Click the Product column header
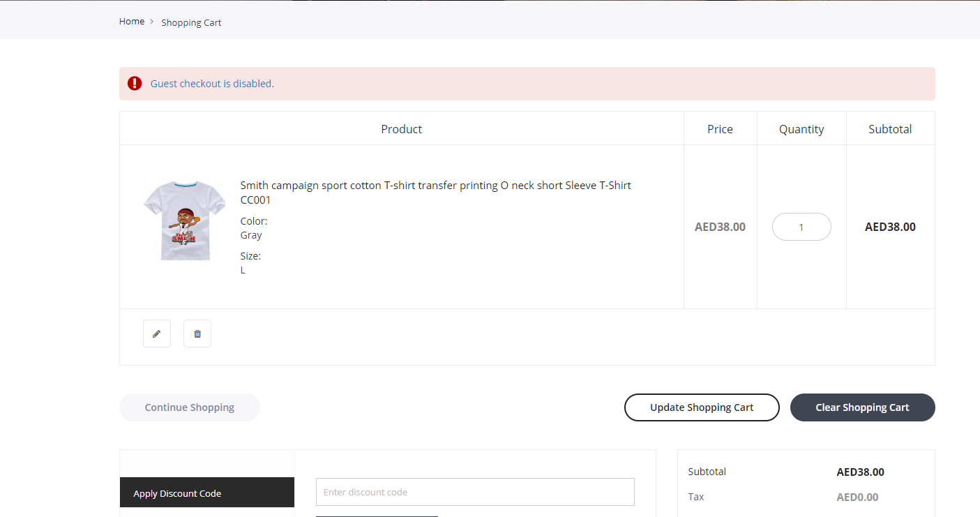This screenshot has height=517, width=980. click(x=402, y=129)
